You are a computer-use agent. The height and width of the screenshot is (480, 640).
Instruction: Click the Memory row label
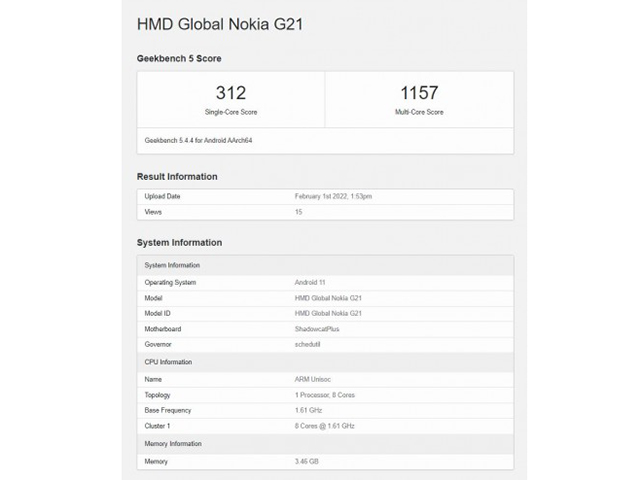point(156,462)
